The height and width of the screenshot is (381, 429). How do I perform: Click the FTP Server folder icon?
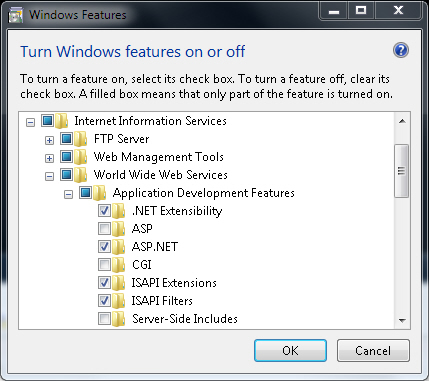pyautogui.click(x=81, y=139)
